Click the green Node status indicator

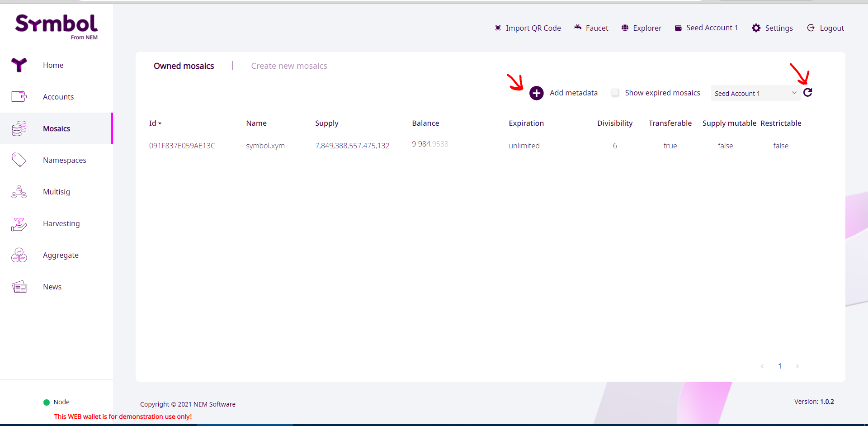coord(47,402)
